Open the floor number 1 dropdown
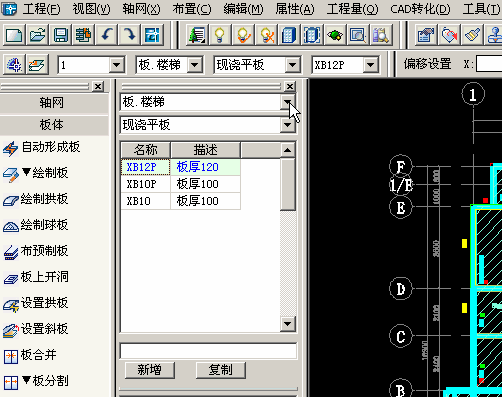502x397 pixels. tap(117, 65)
